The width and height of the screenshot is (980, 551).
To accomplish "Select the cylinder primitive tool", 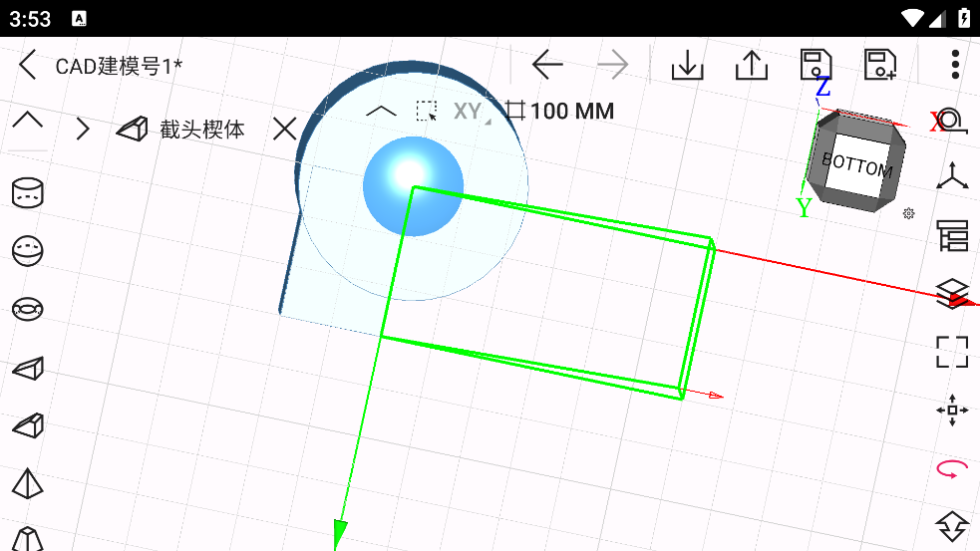I will [28, 193].
